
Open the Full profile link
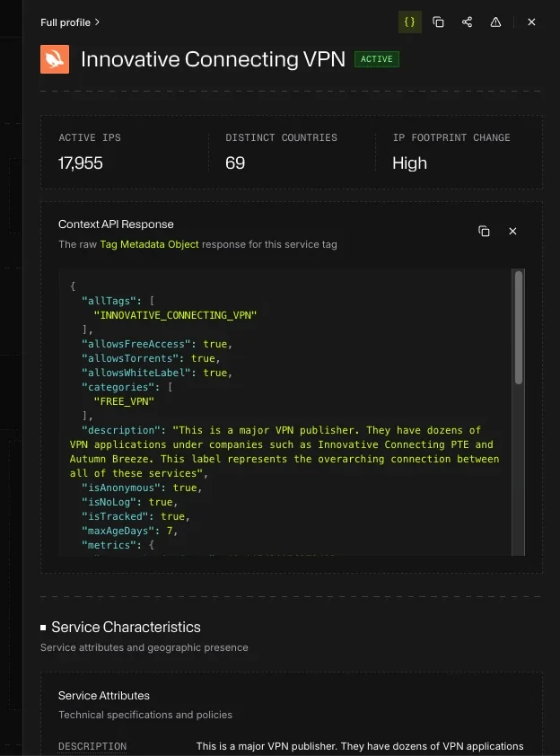(x=70, y=22)
